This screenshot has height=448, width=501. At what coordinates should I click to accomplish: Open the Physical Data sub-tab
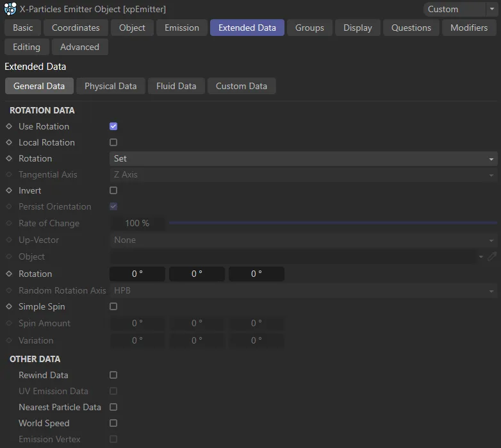click(111, 86)
